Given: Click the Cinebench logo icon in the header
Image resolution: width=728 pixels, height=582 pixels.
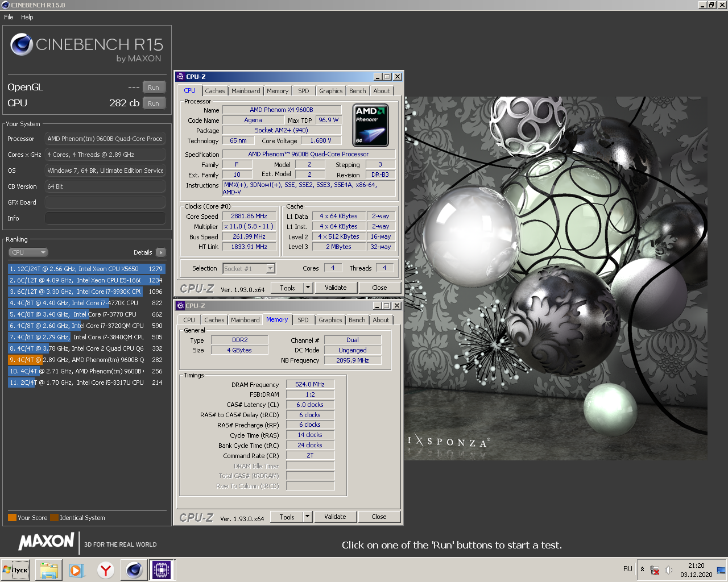Looking at the screenshot, I should (22, 44).
